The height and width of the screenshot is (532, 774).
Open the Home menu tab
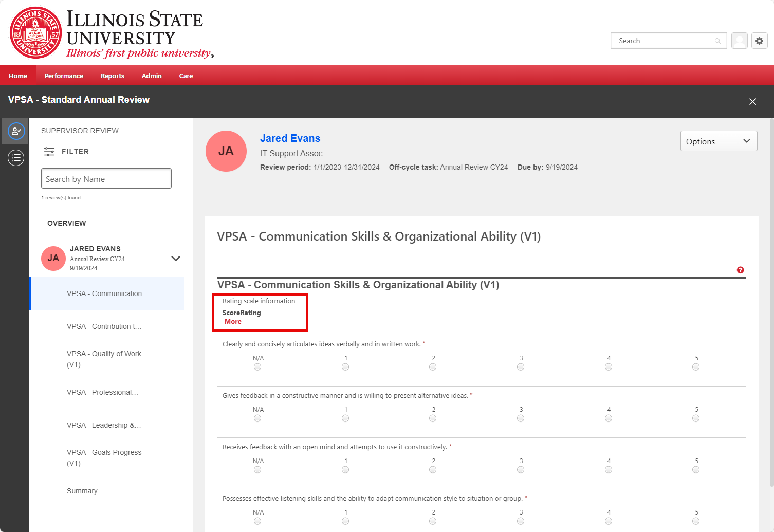[x=18, y=76]
